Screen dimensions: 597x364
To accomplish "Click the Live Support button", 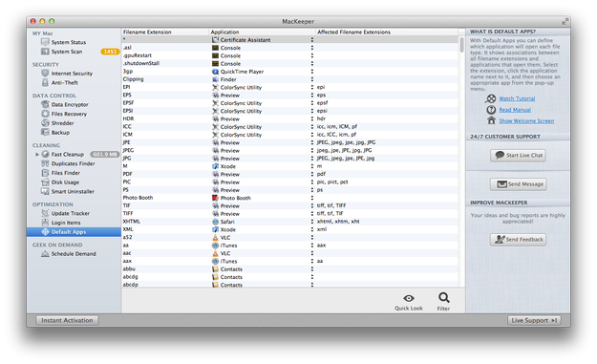I will (x=534, y=320).
